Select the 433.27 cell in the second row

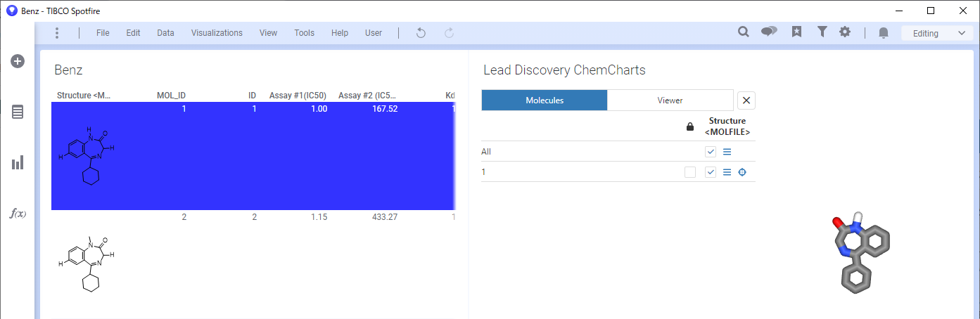pos(385,217)
